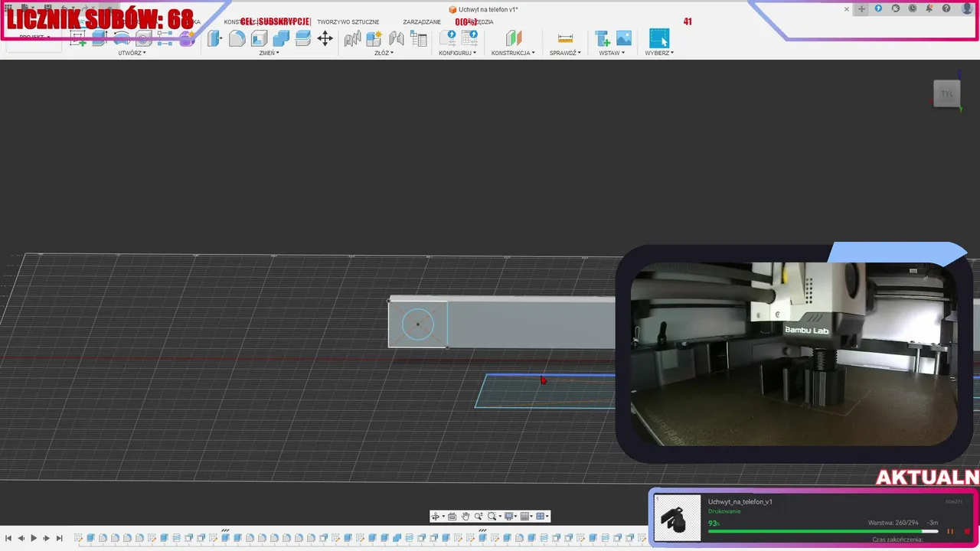Open the parameters table icon in ZŁÓŻ

(419, 38)
